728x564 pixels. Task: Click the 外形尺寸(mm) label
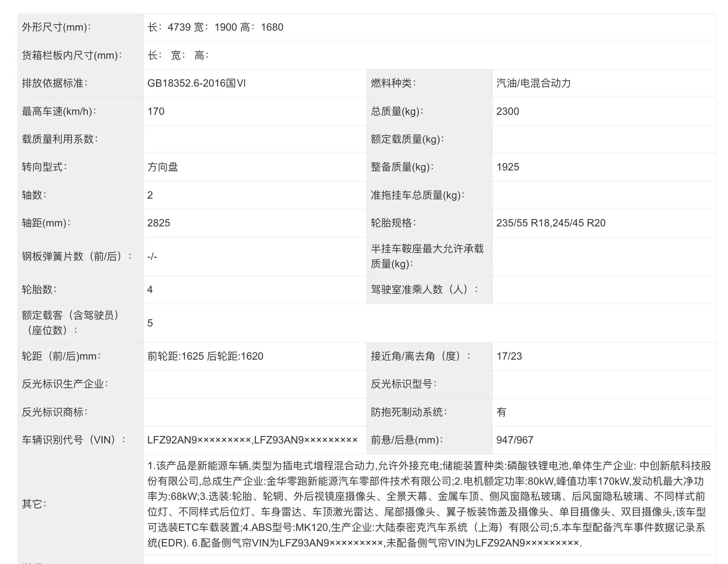pos(56,27)
